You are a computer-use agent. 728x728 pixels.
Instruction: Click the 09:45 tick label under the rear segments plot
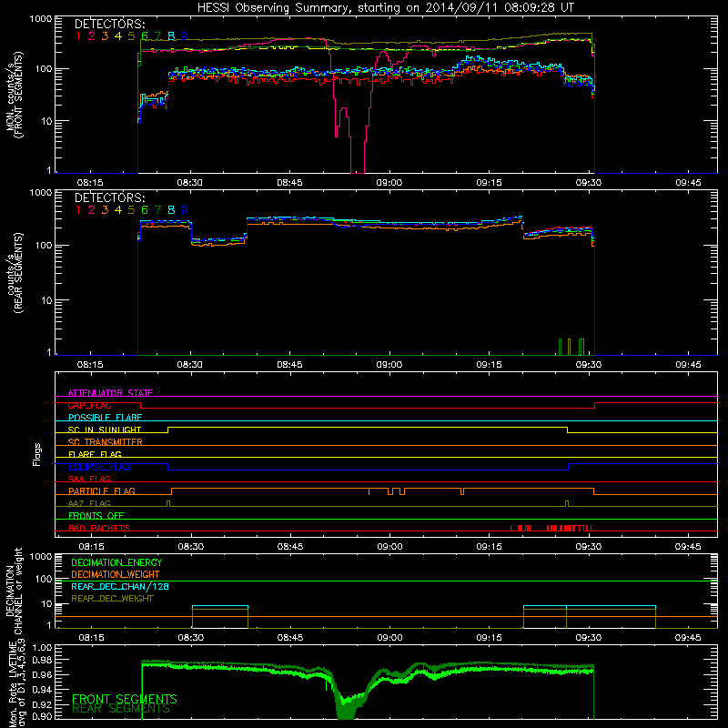(688, 365)
